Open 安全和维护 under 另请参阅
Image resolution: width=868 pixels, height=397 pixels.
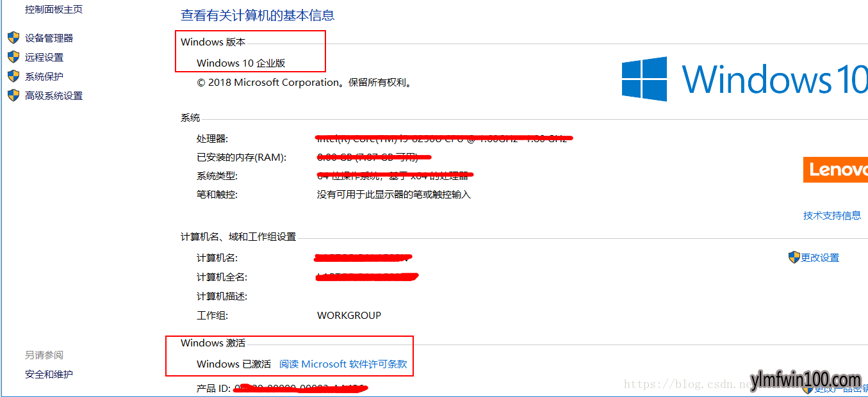pos(49,374)
